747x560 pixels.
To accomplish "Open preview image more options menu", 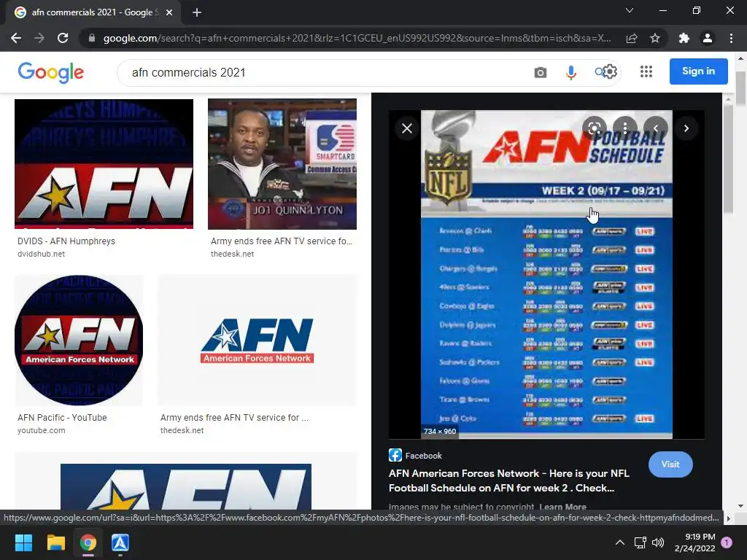I will pos(624,128).
